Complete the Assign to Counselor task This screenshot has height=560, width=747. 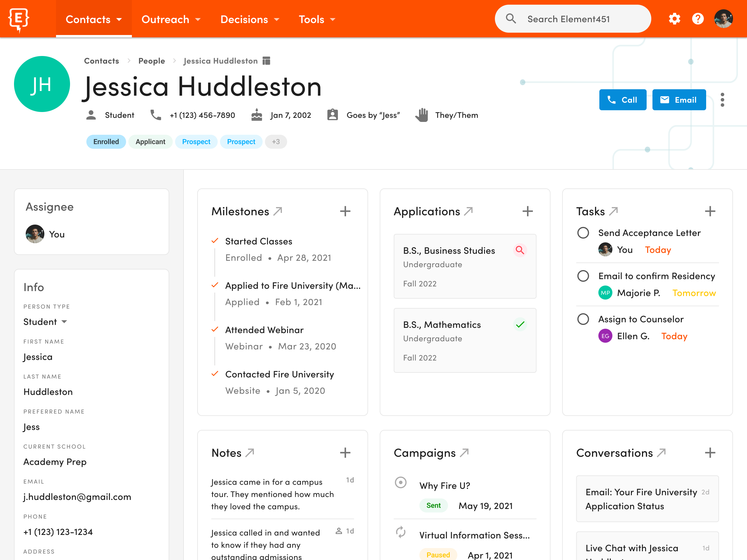(583, 319)
